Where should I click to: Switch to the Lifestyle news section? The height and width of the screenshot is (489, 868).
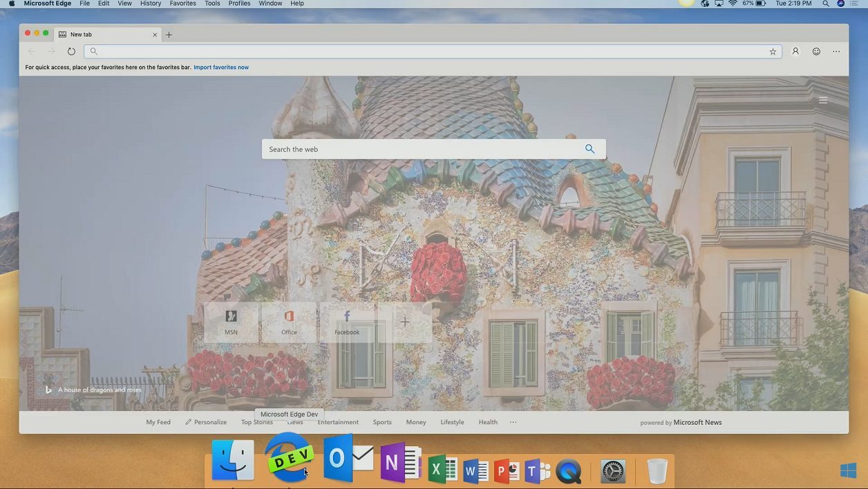453,422
